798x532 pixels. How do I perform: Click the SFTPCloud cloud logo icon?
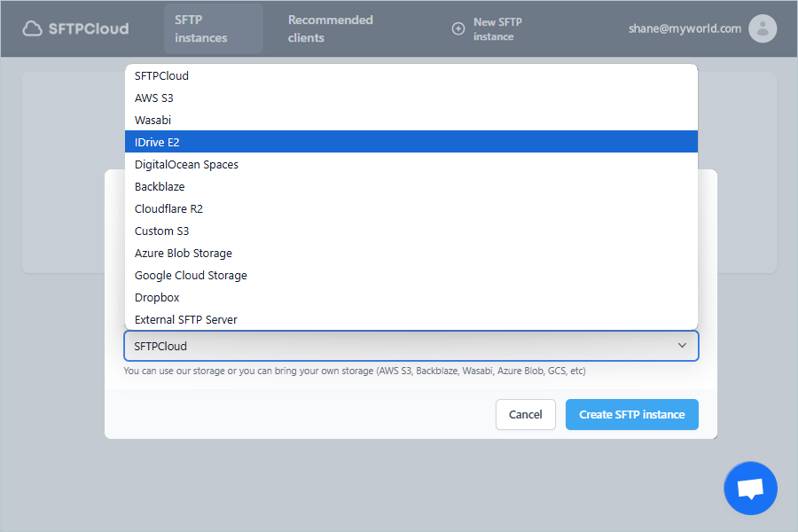[x=32, y=28]
